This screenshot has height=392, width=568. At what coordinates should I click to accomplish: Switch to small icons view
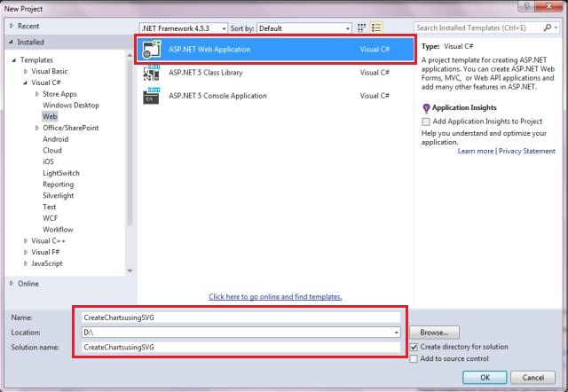click(361, 27)
